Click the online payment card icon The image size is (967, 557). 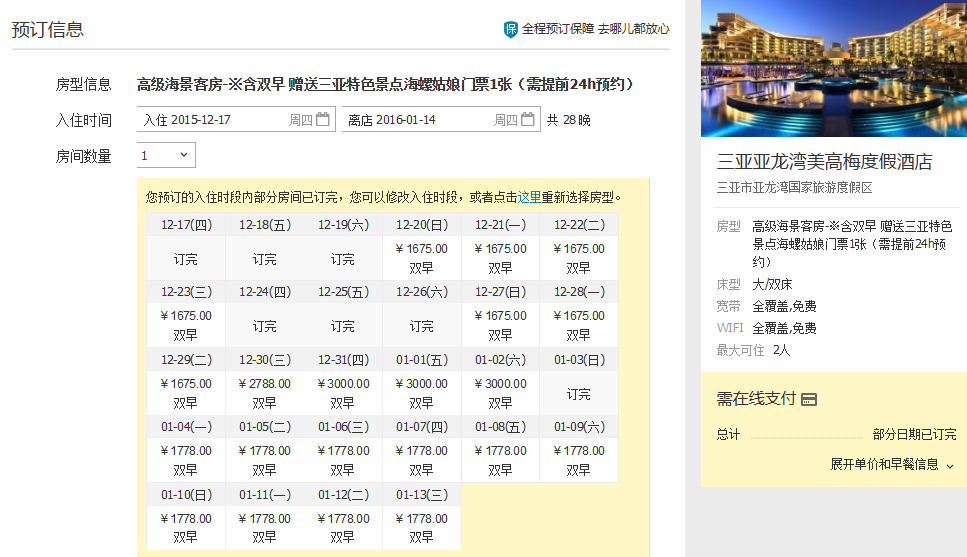(x=809, y=400)
